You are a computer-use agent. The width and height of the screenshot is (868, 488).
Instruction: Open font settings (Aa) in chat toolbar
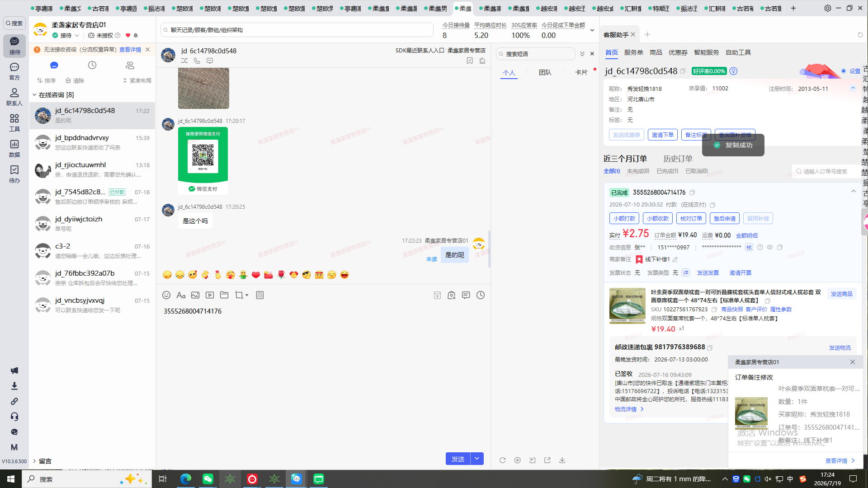[x=181, y=295]
